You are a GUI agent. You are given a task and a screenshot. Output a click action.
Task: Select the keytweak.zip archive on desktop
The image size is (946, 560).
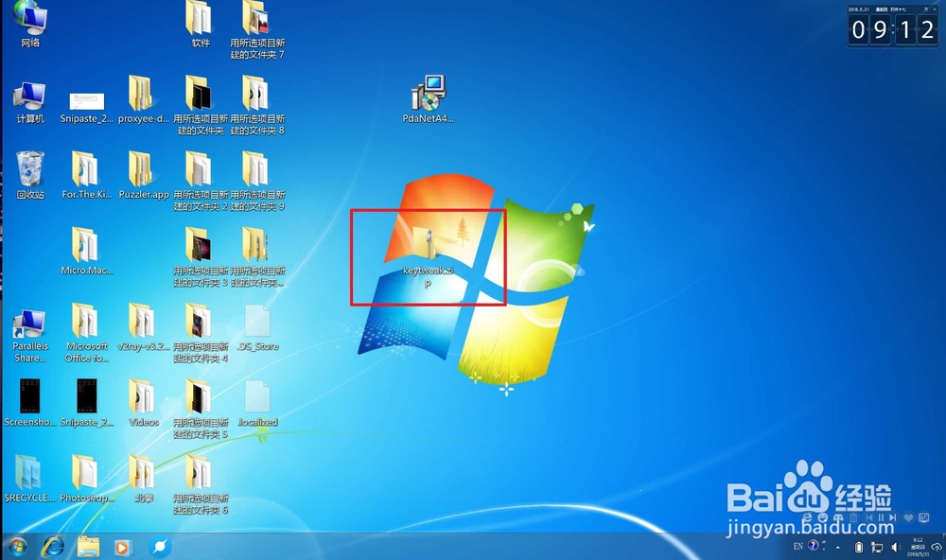point(428,256)
